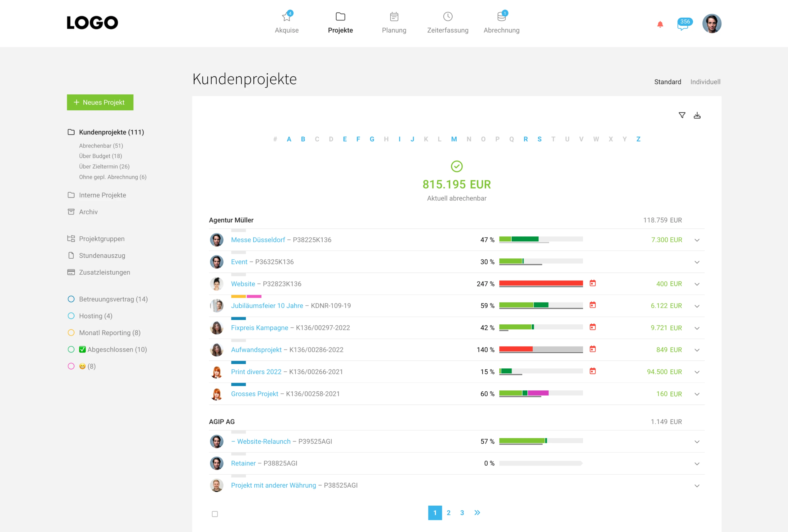Open the Akquise star icon
The image size is (788, 532).
tap(287, 17)
